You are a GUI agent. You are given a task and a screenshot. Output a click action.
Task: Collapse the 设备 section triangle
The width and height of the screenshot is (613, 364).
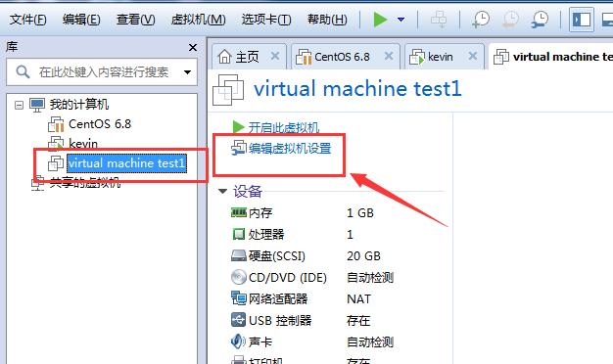pyautogui.click(x=222, y=191)
